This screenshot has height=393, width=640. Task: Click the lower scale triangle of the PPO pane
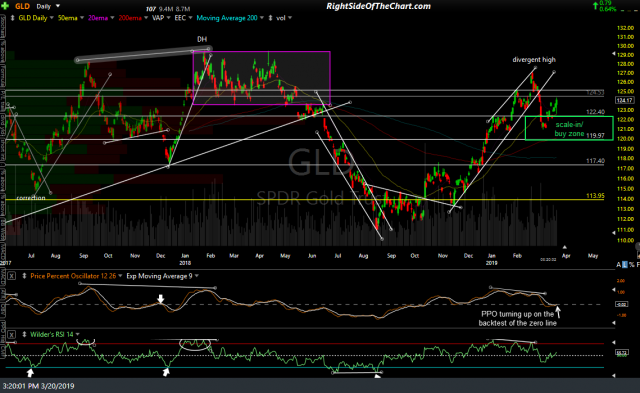(613, 323)
